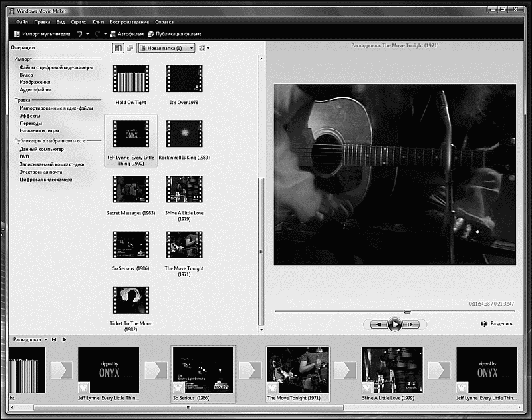
Task: Click the Undo arrow icon in toolbar
Action: click(79, 33)
